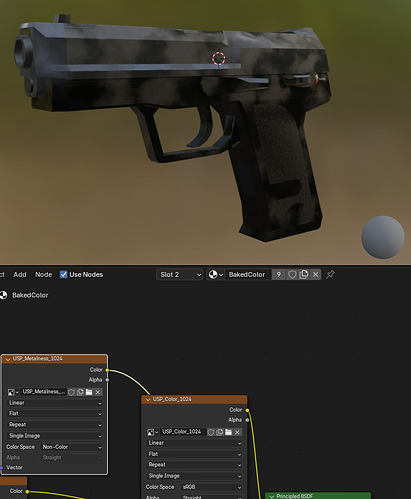Edit the USP_Metalness image name field
Screen dimensions: 411x499
pyautogui.click(x=44, y=392)
